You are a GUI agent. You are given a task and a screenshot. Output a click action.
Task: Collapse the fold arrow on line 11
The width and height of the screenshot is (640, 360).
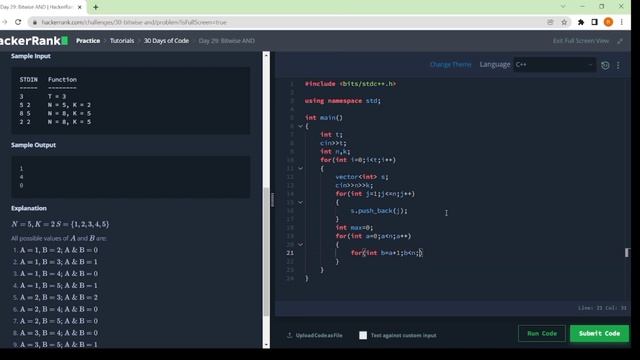(300, 168)
